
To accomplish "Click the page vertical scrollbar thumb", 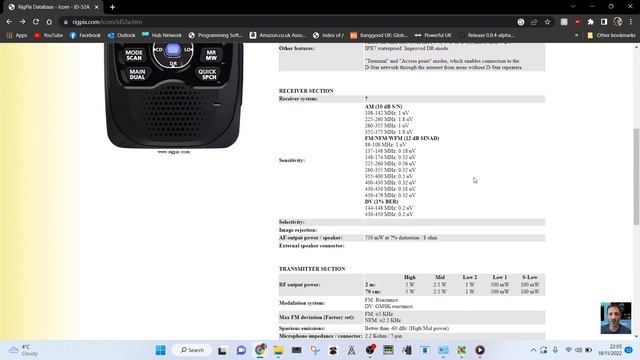I will (x=636, y=176).
